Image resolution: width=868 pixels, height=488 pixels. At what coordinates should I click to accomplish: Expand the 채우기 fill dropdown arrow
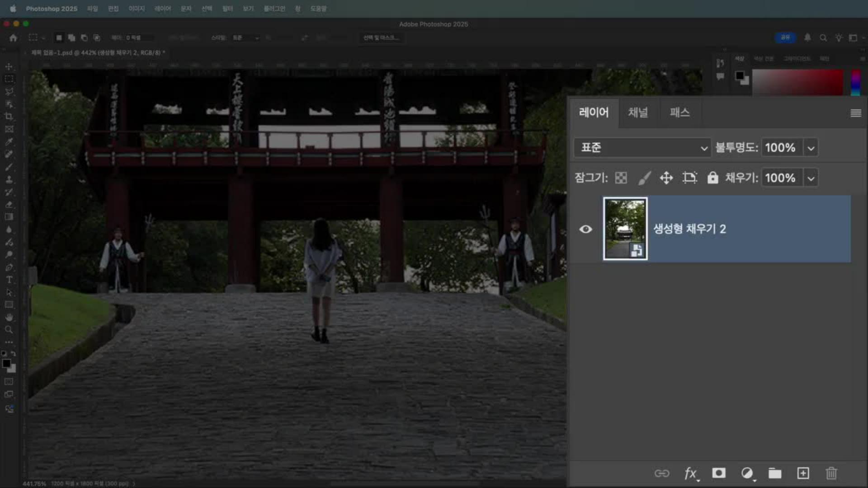pos(811,178)
